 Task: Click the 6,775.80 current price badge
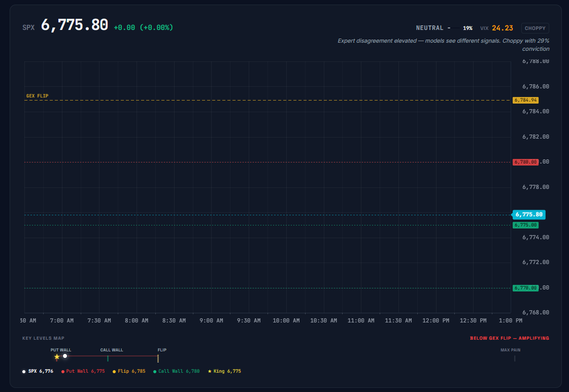pos(529,214)
